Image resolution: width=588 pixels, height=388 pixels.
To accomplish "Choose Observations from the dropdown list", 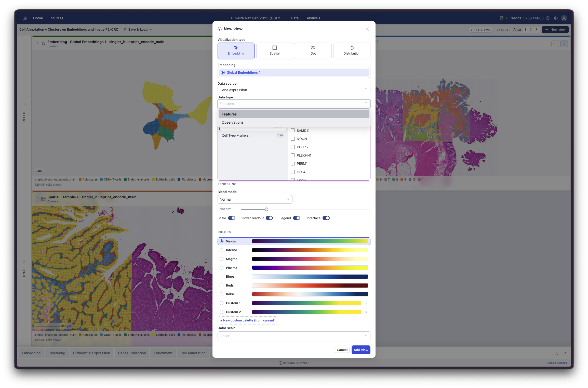I will click(294, 122).
